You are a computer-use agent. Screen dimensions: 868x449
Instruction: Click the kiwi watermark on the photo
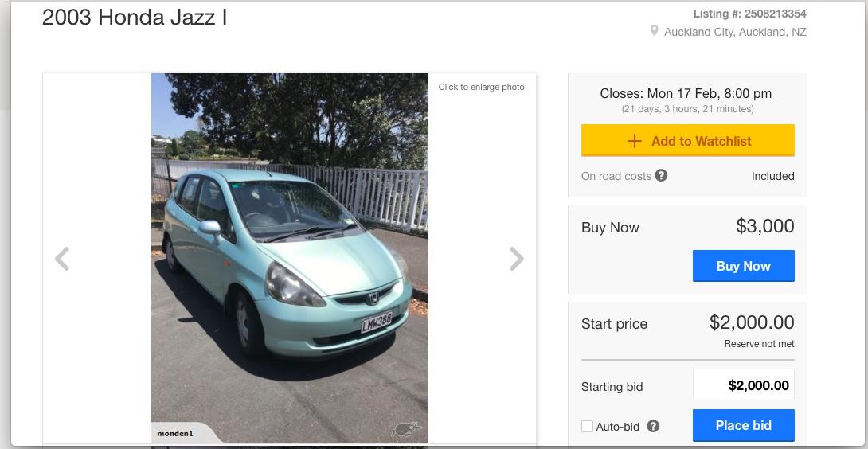[x=404, y=430]
